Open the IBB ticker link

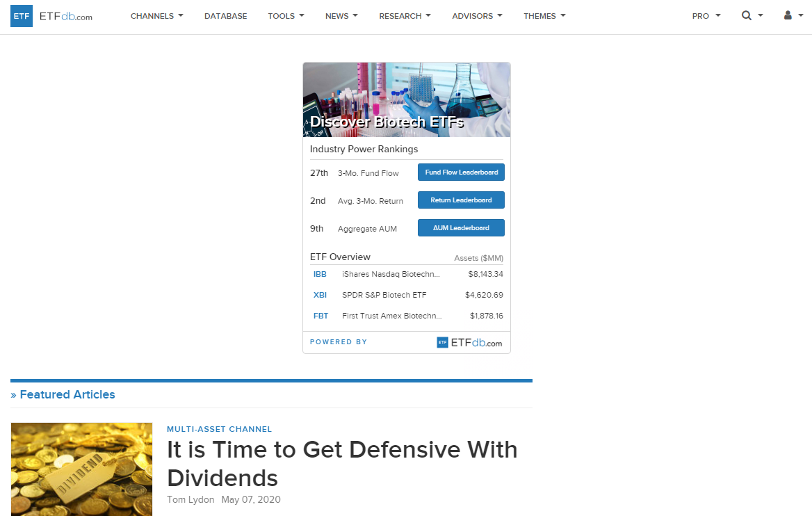[320, 274]
